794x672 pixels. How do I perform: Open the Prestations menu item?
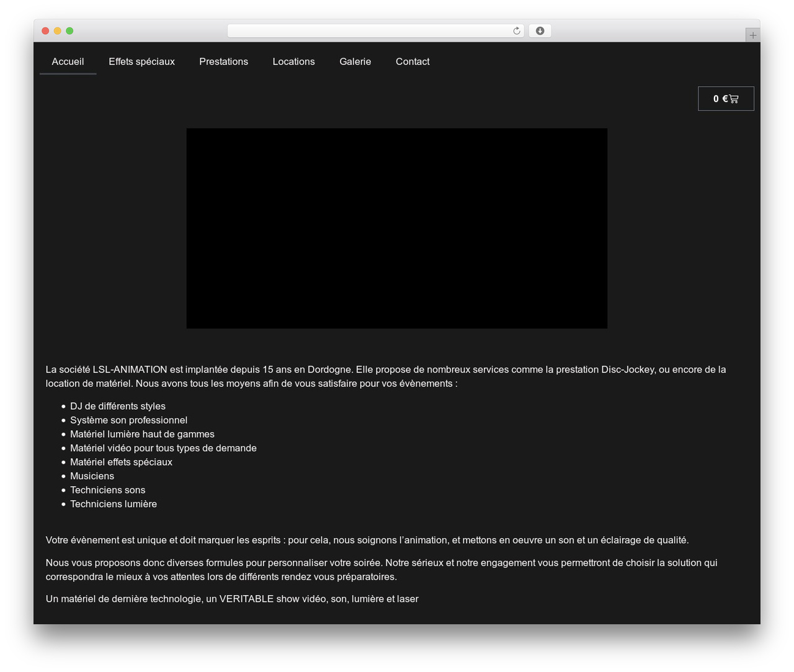(x=223, y=61)
